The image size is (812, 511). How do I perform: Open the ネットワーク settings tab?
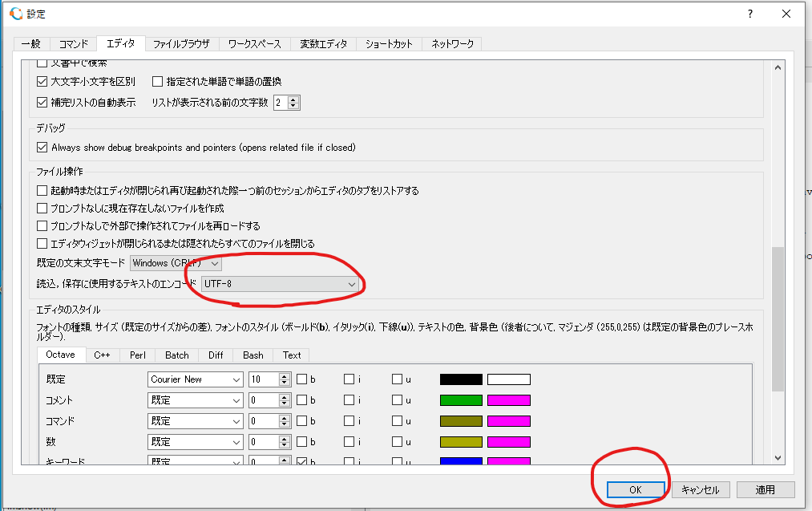click(x=452, y=44)
